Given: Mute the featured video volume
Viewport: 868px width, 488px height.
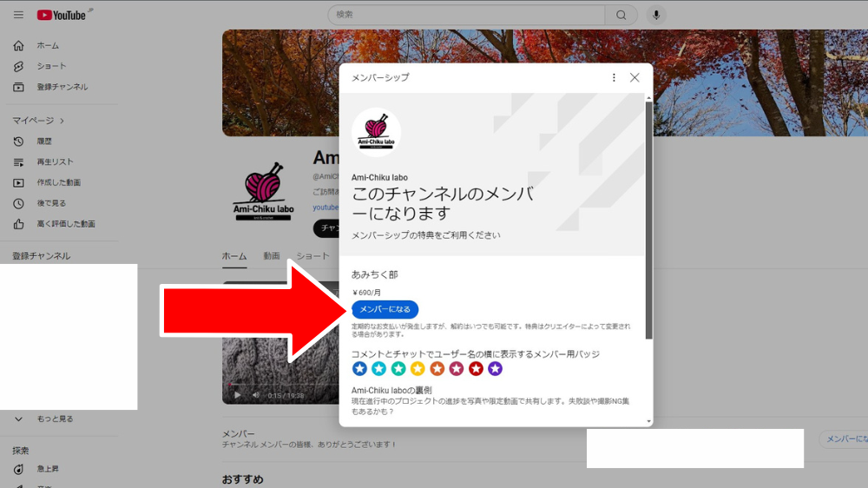Looking at the screenshot, I should [x=256, y=395].
